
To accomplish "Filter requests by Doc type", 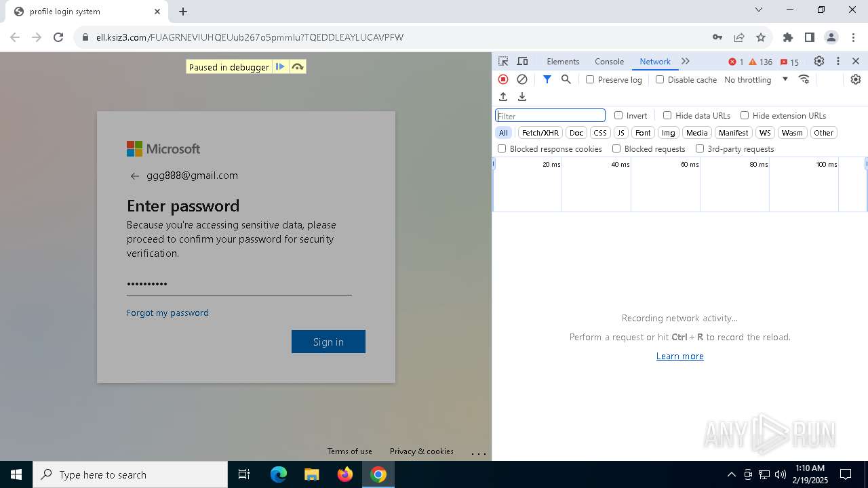I will coord(576,133).
